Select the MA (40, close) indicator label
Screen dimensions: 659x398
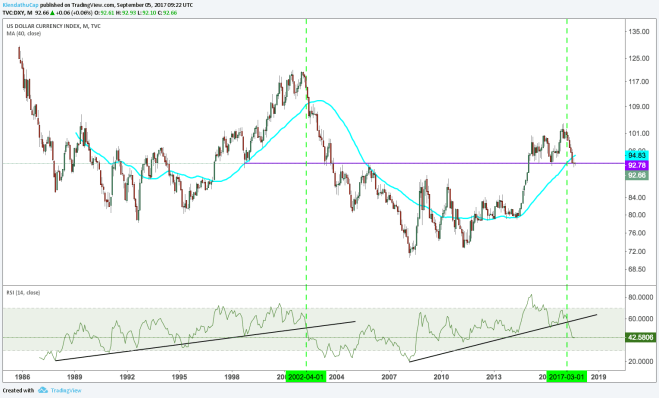click(24, 33)
